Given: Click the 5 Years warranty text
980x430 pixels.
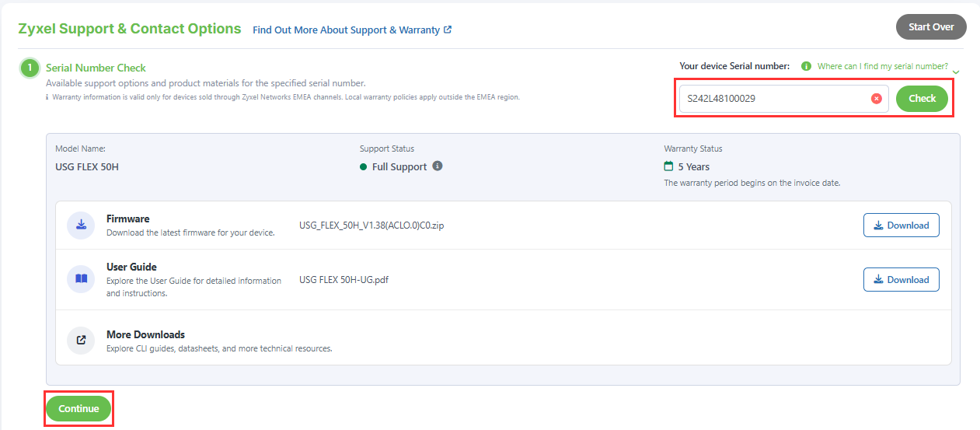Looking at the screenshot, I should (693, 167).
